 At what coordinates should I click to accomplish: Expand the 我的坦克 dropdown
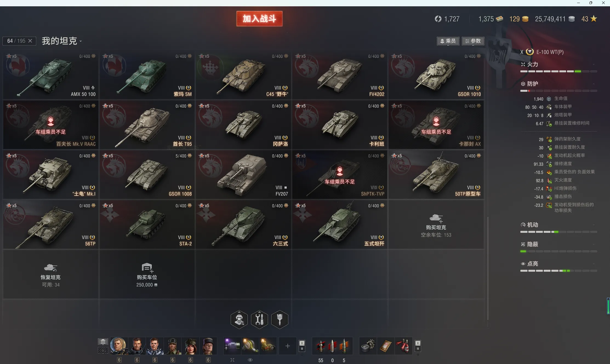62,41
